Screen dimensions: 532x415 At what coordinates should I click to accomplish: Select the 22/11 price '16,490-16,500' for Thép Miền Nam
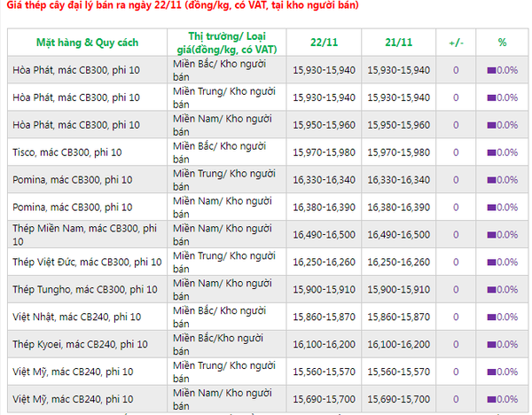(x=324, y=235)
